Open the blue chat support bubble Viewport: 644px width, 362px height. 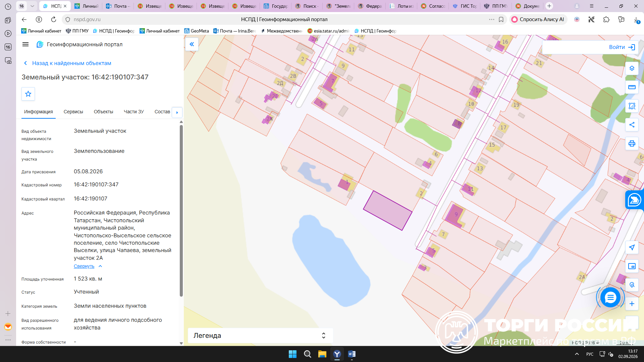[610, 297]
